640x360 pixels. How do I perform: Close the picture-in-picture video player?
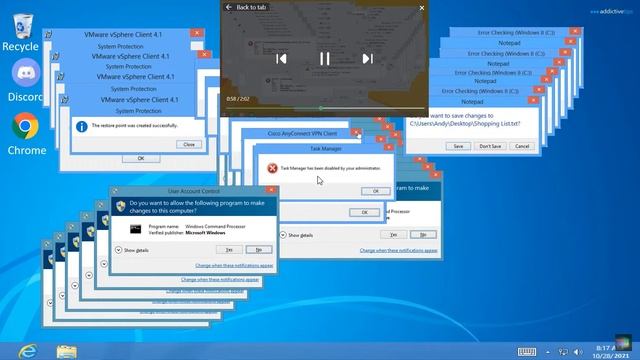coord(422,8)
